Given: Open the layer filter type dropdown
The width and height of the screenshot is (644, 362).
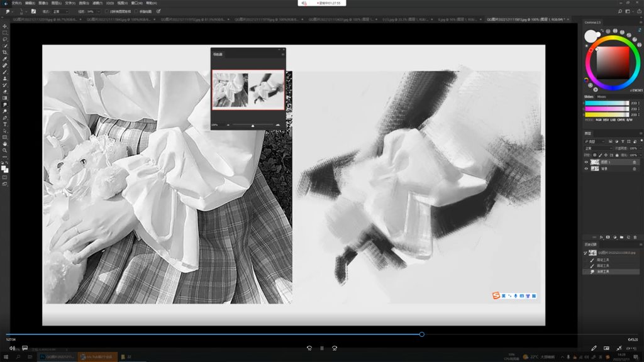Looking at the screenshot, I should [x=597, y=141].
